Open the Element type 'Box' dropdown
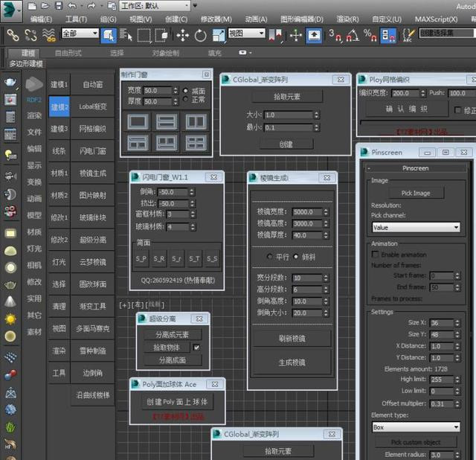Image resolution: width=476 pixels, height=460 pixels. point(416,427)
